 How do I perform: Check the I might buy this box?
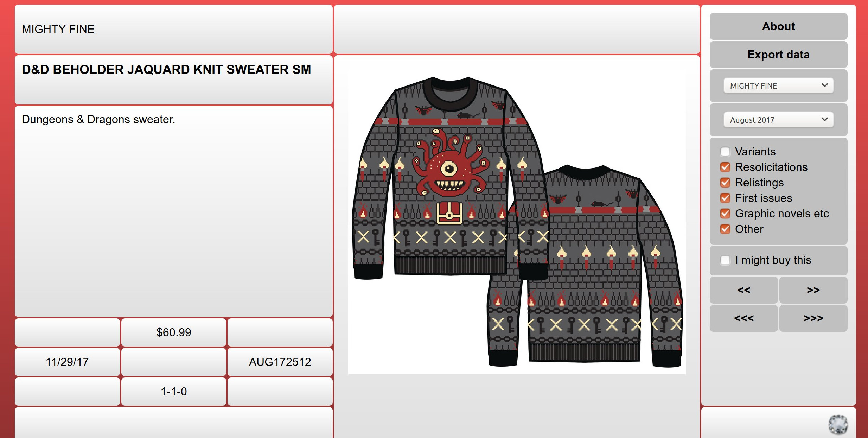[x=725, y=260]
